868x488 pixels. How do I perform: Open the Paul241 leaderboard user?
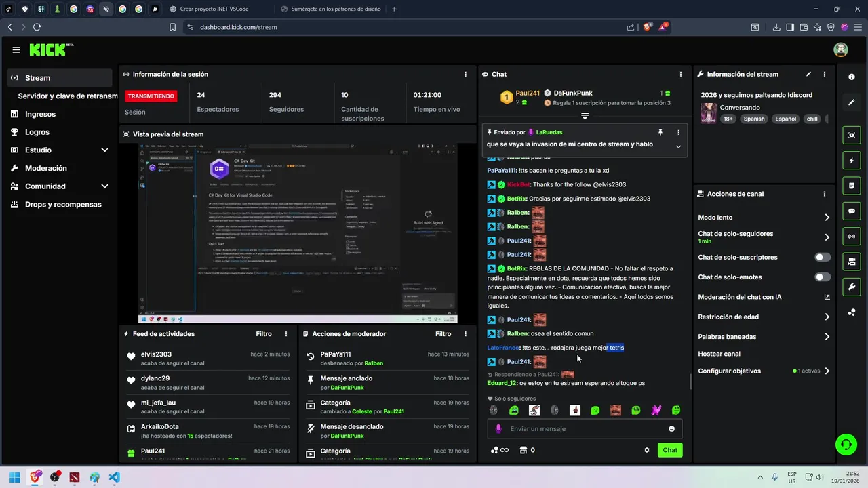(528, 93)
